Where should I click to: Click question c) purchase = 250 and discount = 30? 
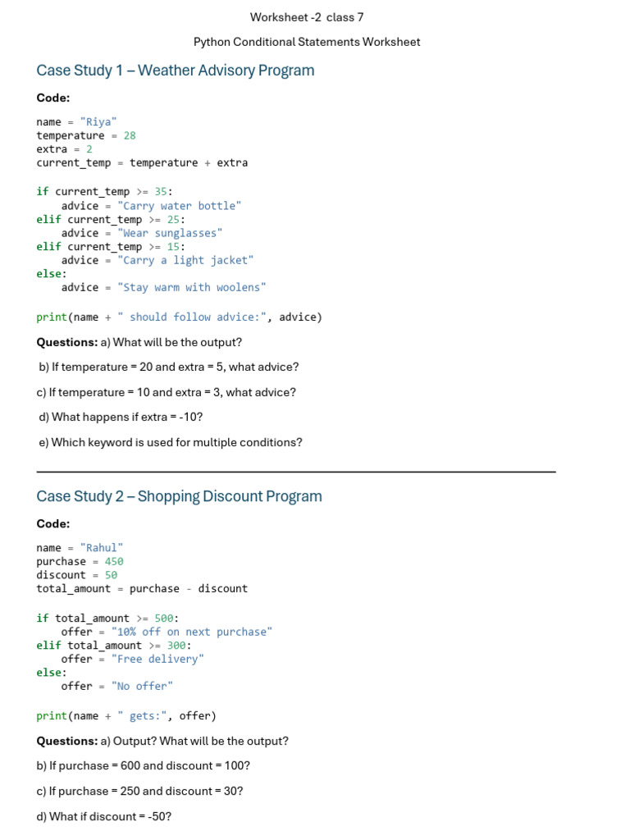[139, 792]
